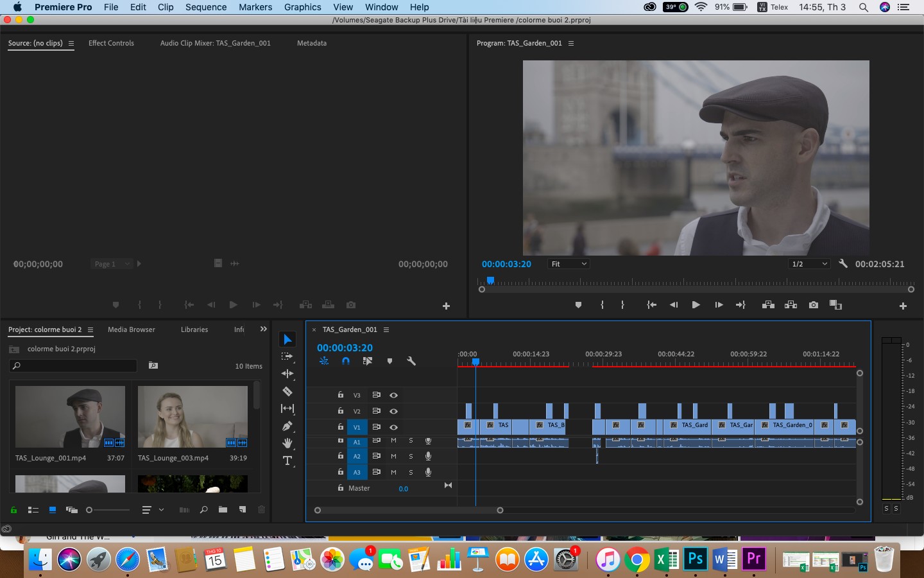Image resolution: width=924 pixels, height=578 pixels.
Task: Select the Slip tool
Action: (x=287, y=408)
